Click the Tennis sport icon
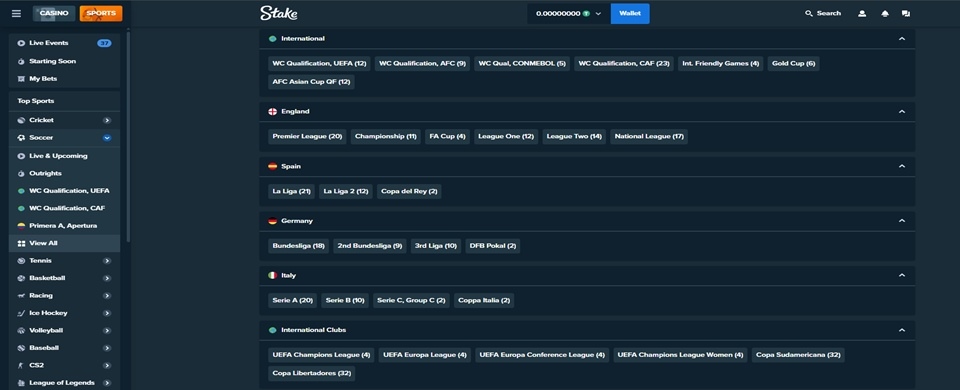Image resolution: width=960 pixels, height=390 pixels. [21, 261]
